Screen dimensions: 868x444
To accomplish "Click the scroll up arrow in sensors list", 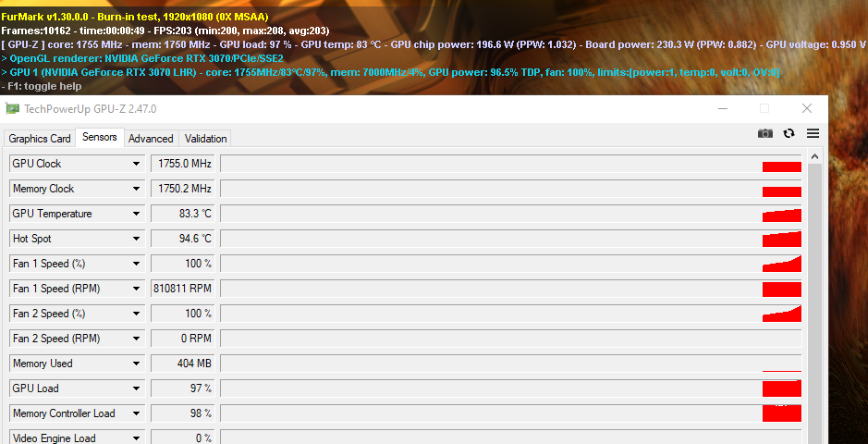I will click(814, 156).
